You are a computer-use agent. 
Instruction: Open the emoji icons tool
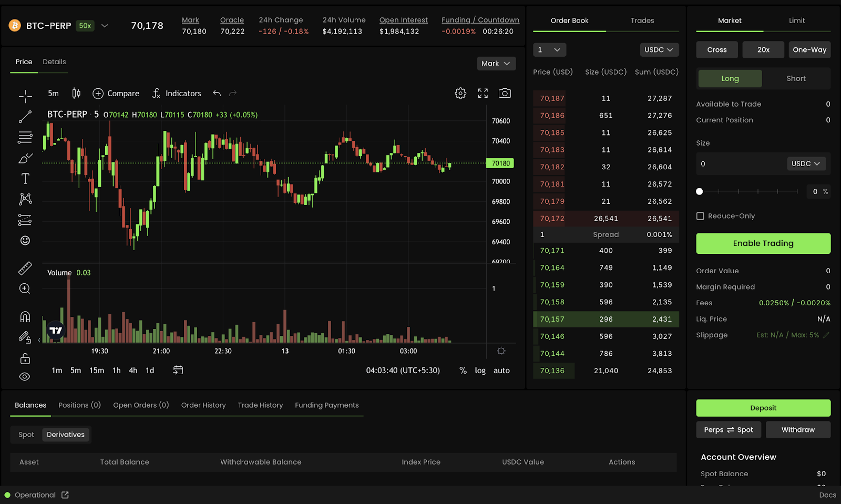coord(25,240)
